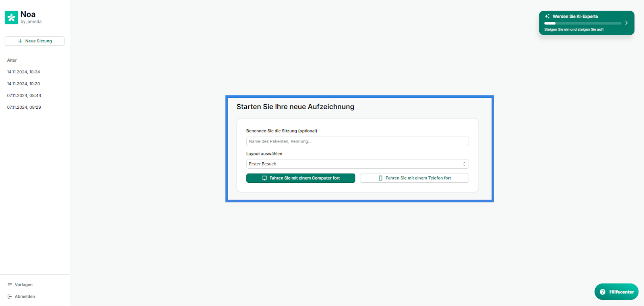Viewport: 644px width, 306px height.
Task: Select the session from 07.11.2024, 08:44
Action: [x=24, y=95]
